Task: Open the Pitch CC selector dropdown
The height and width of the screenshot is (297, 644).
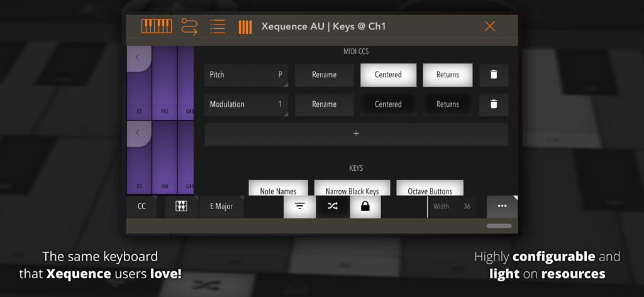Action: pyautogui.click(x=246, y=75)
